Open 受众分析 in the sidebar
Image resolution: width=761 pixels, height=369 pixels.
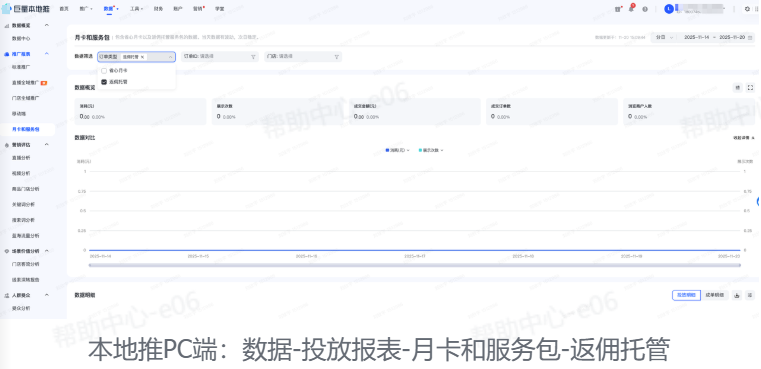[21, 308]
